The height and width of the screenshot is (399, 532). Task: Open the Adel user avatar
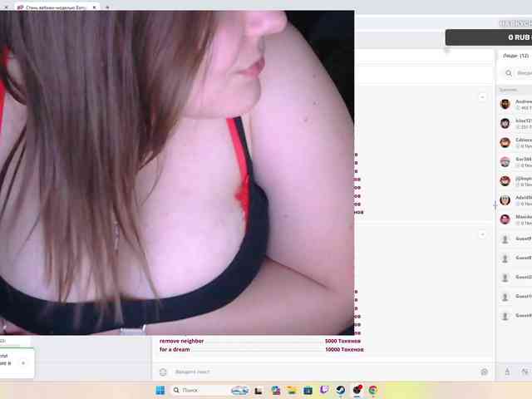(505, 200)
